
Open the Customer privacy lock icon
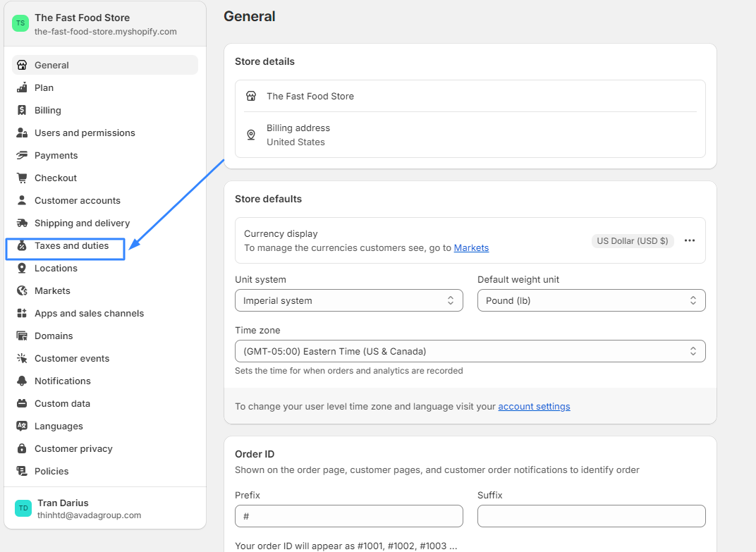pyautogui.click(x=23, y=448)
